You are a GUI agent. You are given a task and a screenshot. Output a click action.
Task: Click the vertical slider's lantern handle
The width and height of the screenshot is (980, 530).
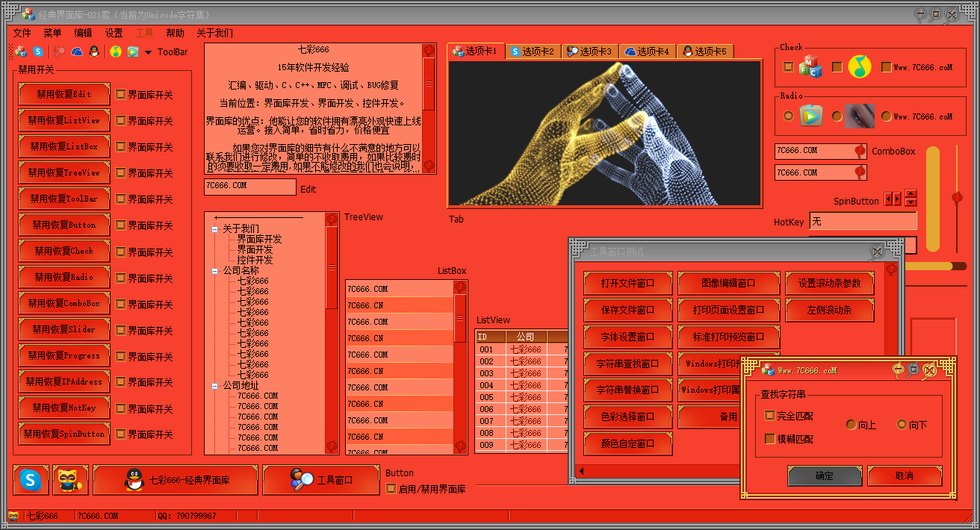click(956, 197)
